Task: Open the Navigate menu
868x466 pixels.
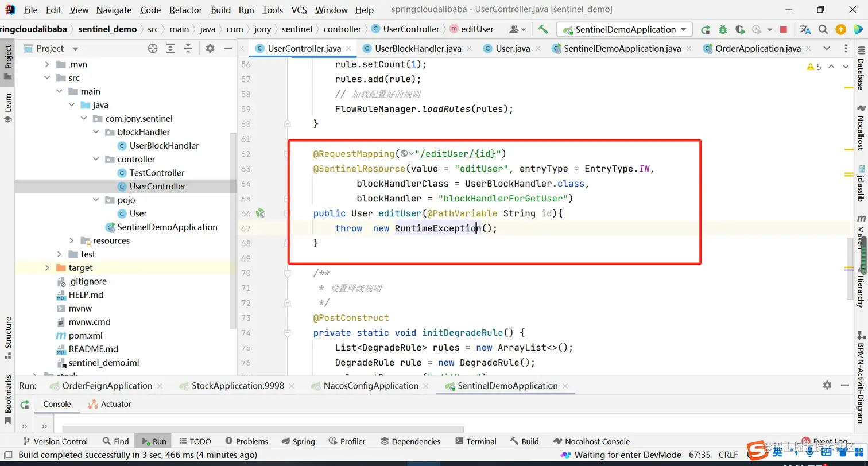Action: [x=114, y=10]
